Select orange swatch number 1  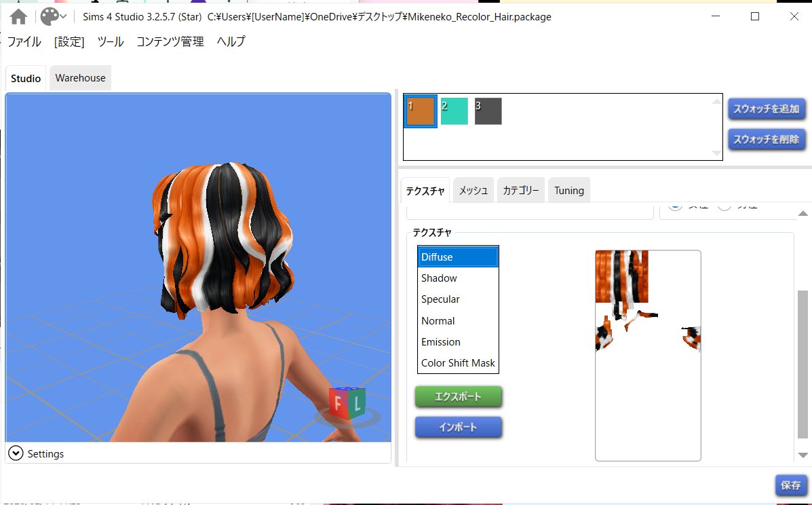(x=421, y=111)
